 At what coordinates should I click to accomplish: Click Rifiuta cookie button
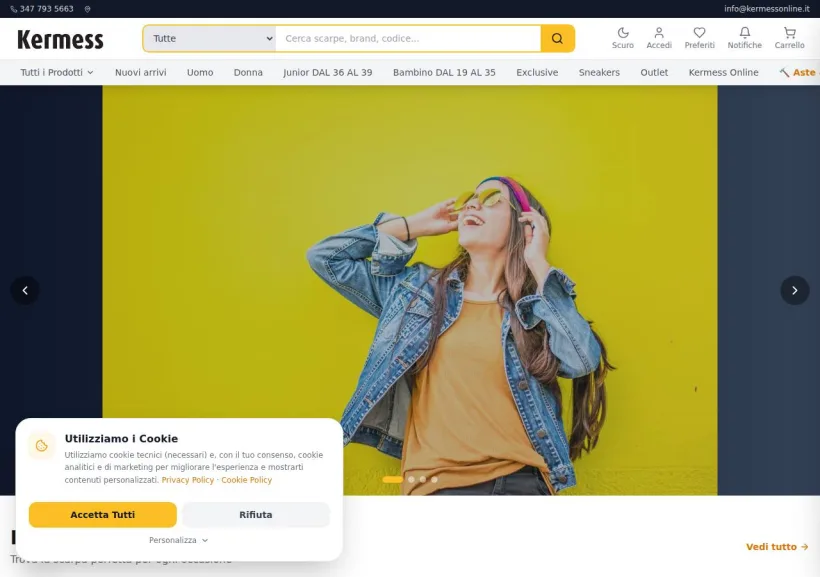(256, 515)
